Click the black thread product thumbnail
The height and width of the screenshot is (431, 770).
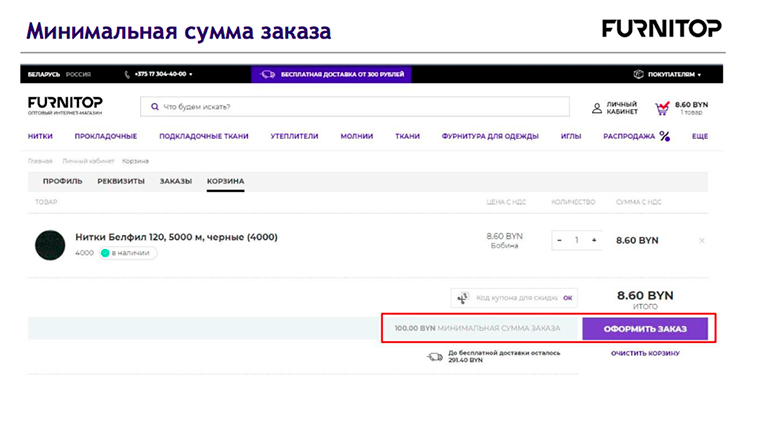tap(50, 245)
